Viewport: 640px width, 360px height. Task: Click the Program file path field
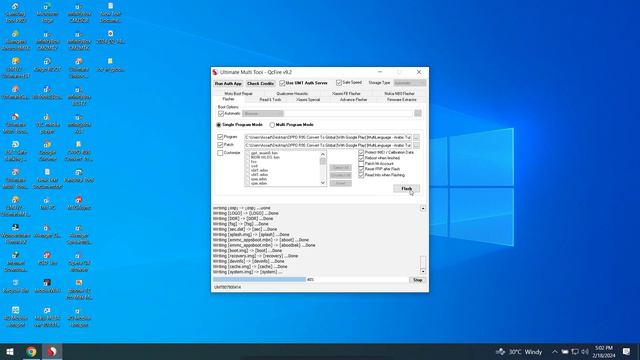[x=328, y=138]
